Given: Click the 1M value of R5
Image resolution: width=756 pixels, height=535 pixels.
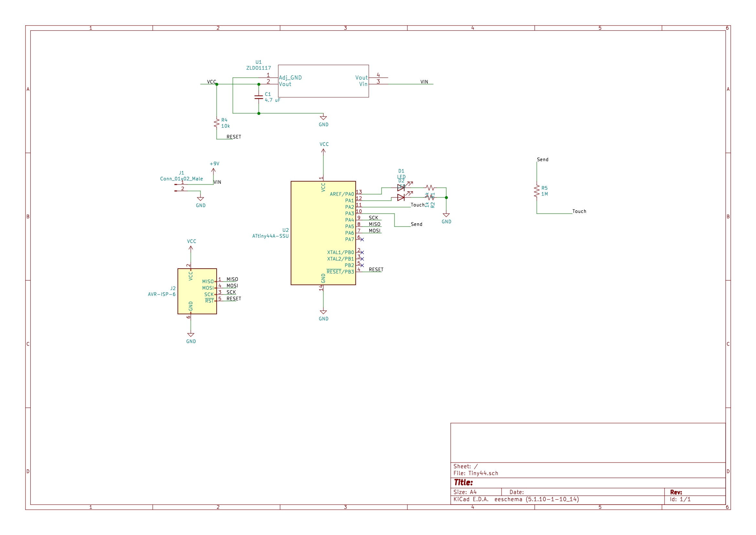Looking at the screenshot, I should coord(545,194).
